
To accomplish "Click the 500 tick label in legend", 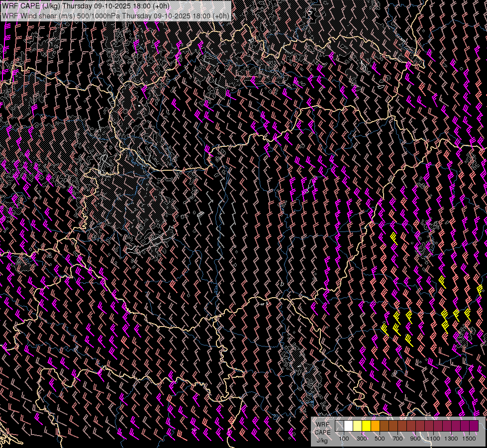I will pyautogui.click(x=380, y=439).
